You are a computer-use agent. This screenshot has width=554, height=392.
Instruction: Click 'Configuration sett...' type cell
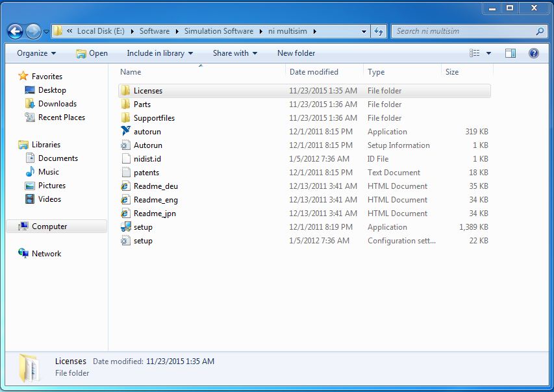coord(401,241)
